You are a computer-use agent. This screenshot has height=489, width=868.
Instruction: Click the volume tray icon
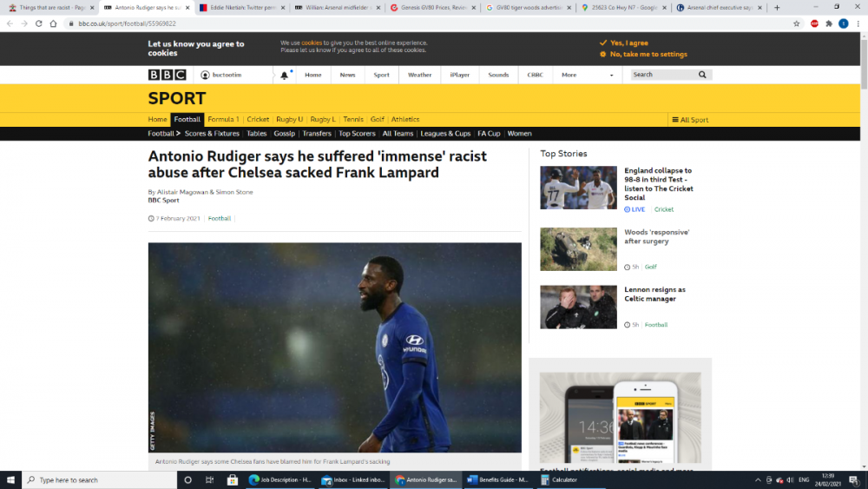(790, 480)
